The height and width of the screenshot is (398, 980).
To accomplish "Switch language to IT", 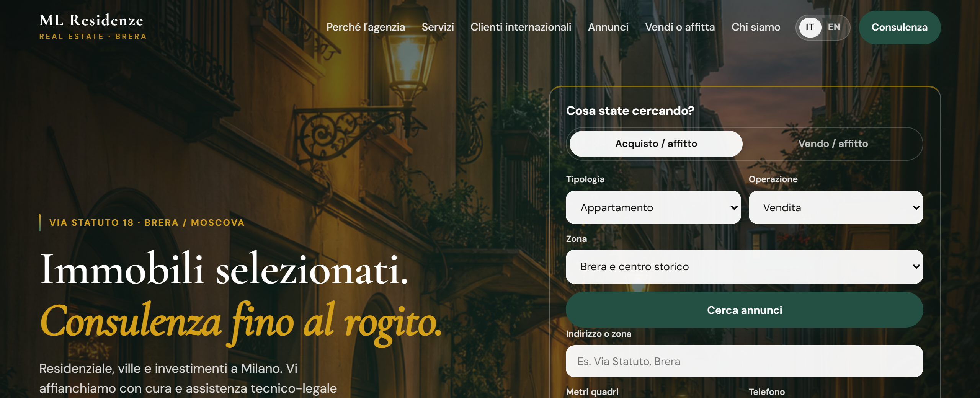I will (810, 27).
